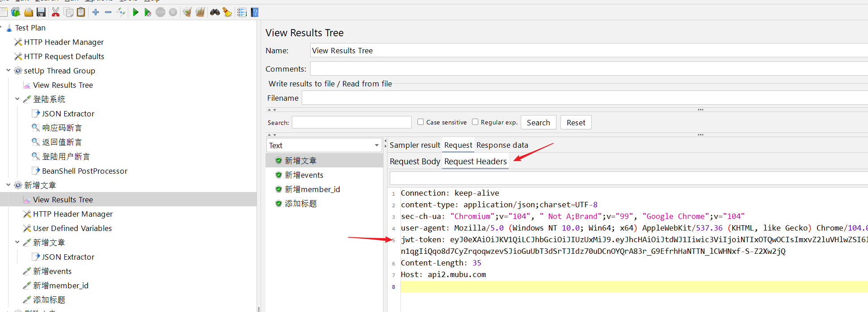
Task: Click the Templates icon in toolbar
Action: [x=16, y=13]
